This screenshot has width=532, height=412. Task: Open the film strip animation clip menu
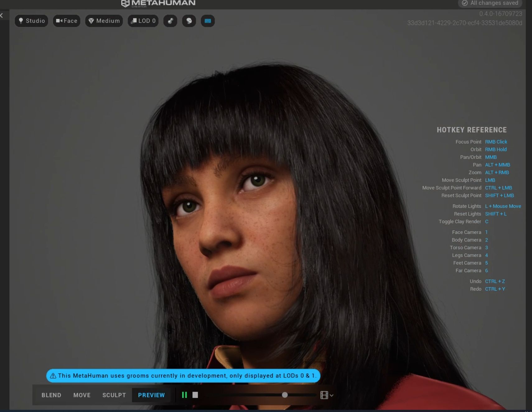point(326,395)
